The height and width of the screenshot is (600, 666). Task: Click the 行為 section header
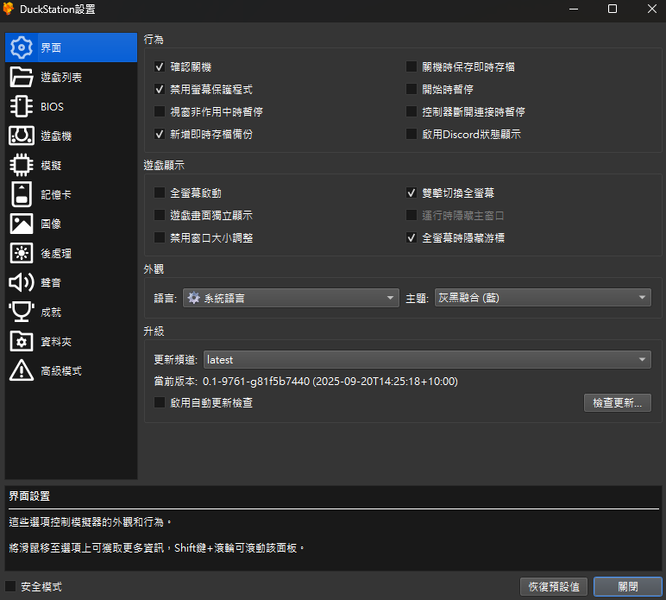click(x=153, y=39)
